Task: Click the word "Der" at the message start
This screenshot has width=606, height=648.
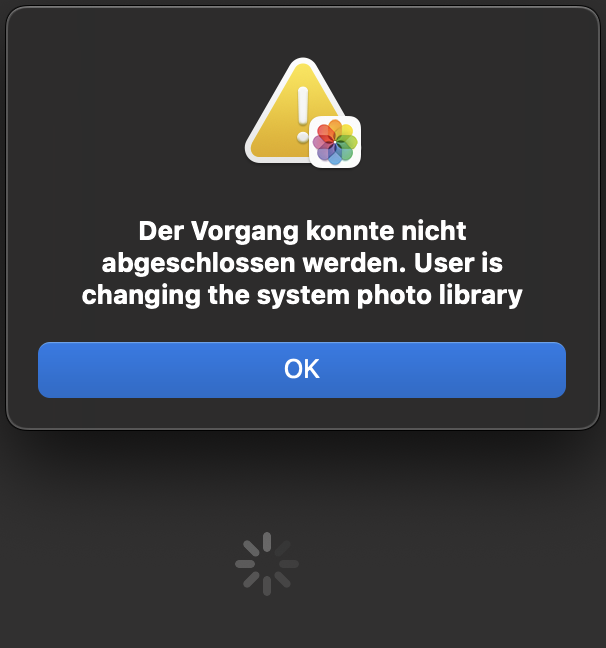Action: (x=161, y=231)
